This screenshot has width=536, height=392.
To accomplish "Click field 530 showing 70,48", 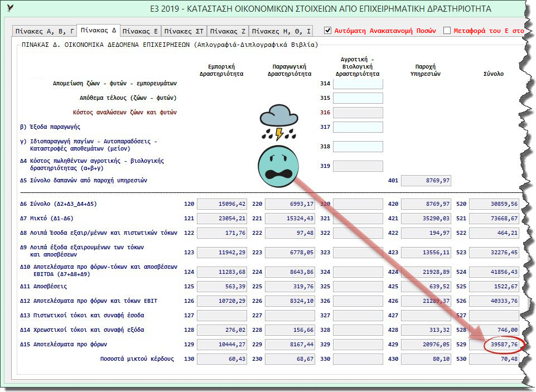I will pos(494,359).
